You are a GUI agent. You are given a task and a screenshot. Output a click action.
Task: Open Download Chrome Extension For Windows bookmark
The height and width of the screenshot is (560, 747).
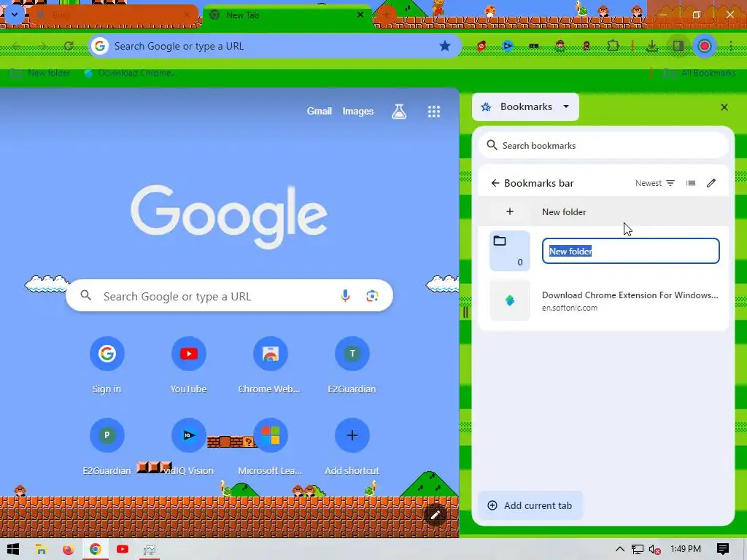tap(603, 300)
